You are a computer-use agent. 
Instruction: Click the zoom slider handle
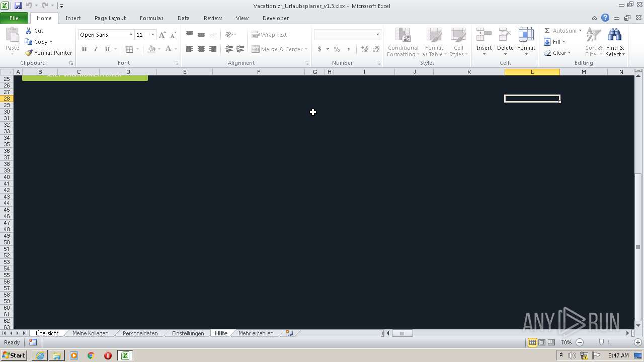tap(601, 342)
